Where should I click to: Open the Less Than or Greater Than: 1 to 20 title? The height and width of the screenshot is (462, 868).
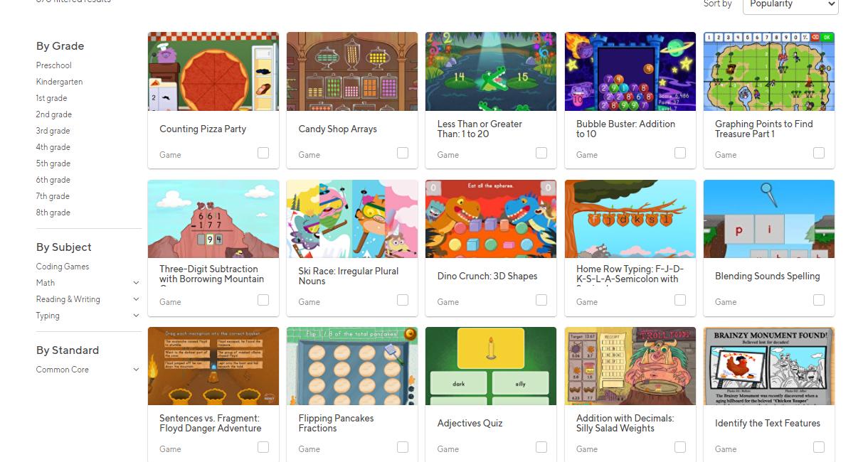coord(480,129)
